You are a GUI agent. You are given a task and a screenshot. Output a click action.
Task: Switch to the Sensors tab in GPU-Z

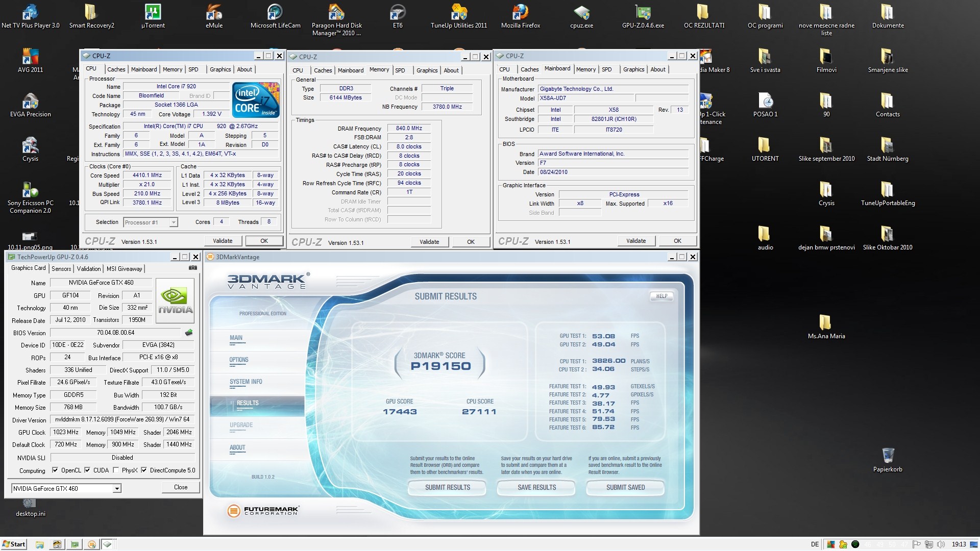point(61,269)
